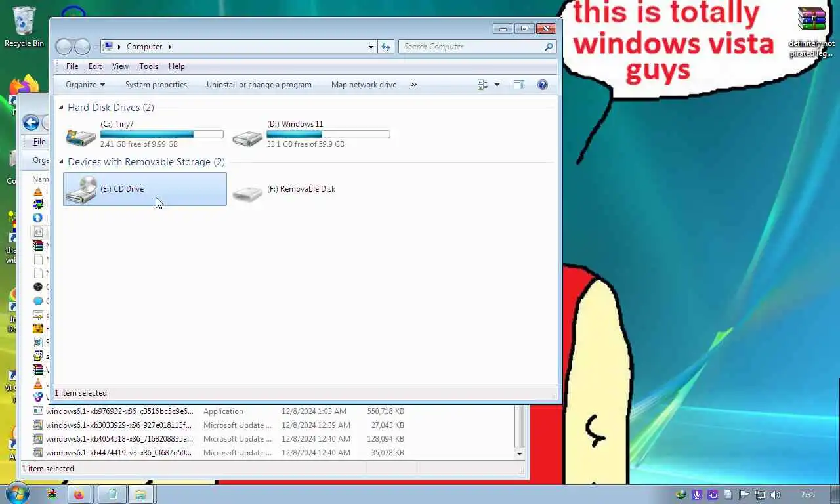Click scroll-down arrow in rear window
This screenshot has width=840, height=504.
[x=520, y=453]
